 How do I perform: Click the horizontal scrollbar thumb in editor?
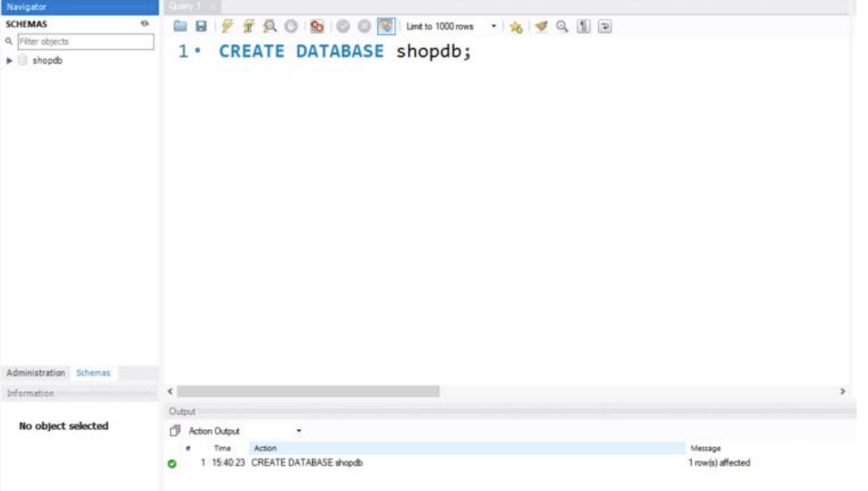(308, 391)
